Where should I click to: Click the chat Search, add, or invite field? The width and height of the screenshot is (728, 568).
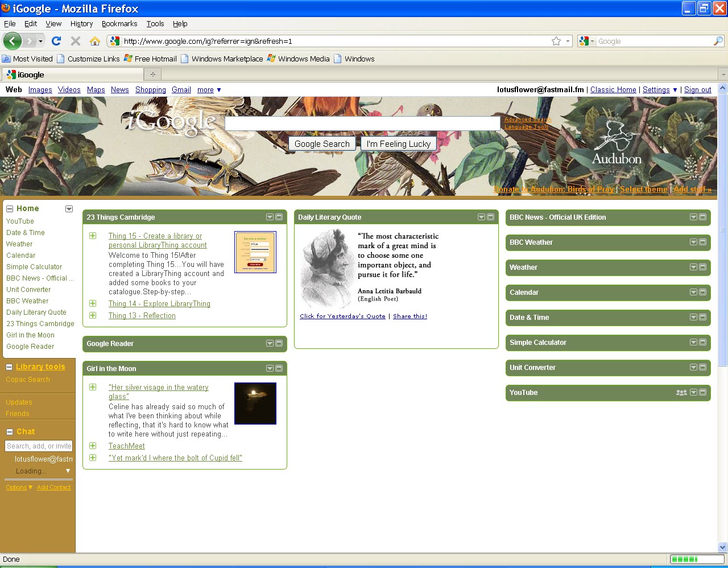39,446
